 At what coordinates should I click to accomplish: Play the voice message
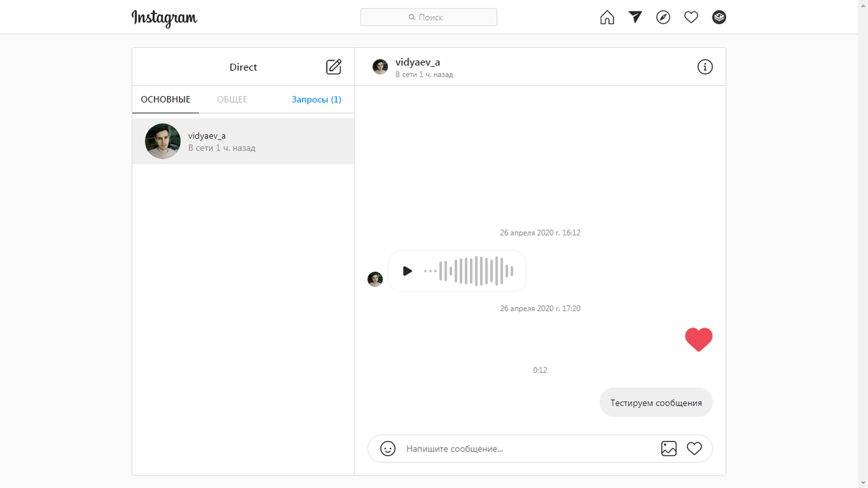[407, 271]
